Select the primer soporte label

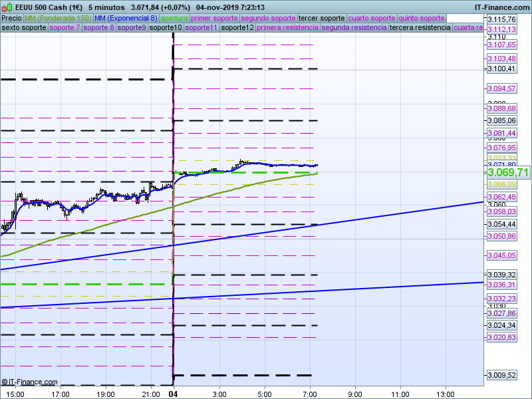click(214, 18)
